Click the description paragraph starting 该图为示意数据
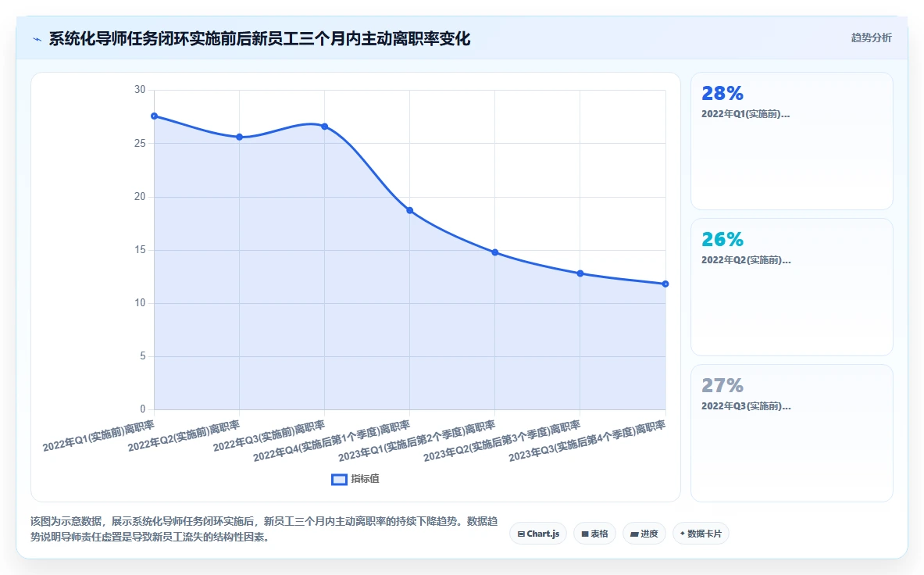This screenshot has width=924, height=575. point(264,529)
